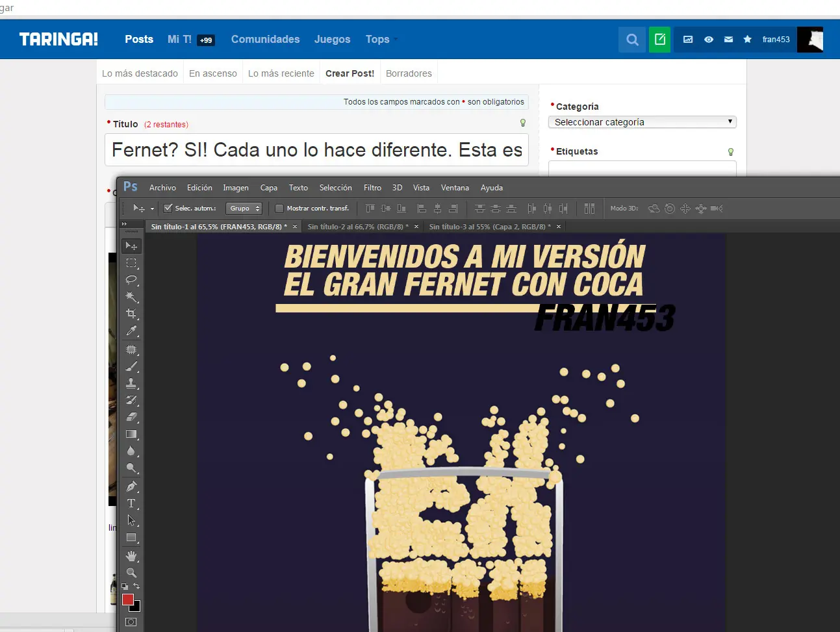Image resolution: width=840 pixels, height=632 pixels.
Task: Expand the Move tool preset picker arrow
Action: click(x=151, y=208)
